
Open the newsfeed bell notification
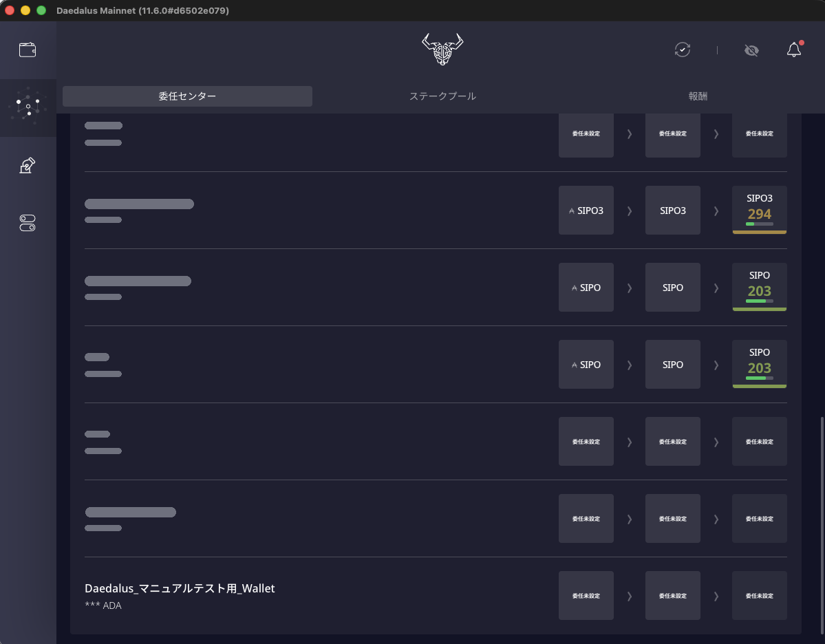coord(794,50)
